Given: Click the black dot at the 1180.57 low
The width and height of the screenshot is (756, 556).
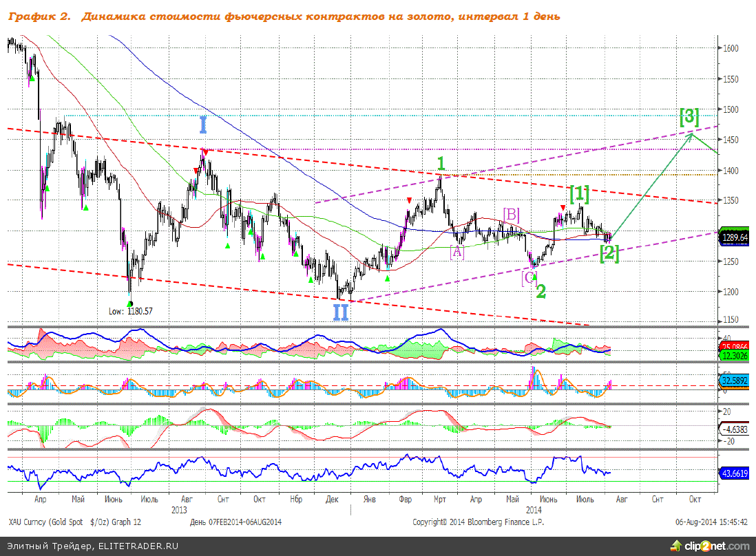Looking at the screenshot, I should [x=130, y=303].
